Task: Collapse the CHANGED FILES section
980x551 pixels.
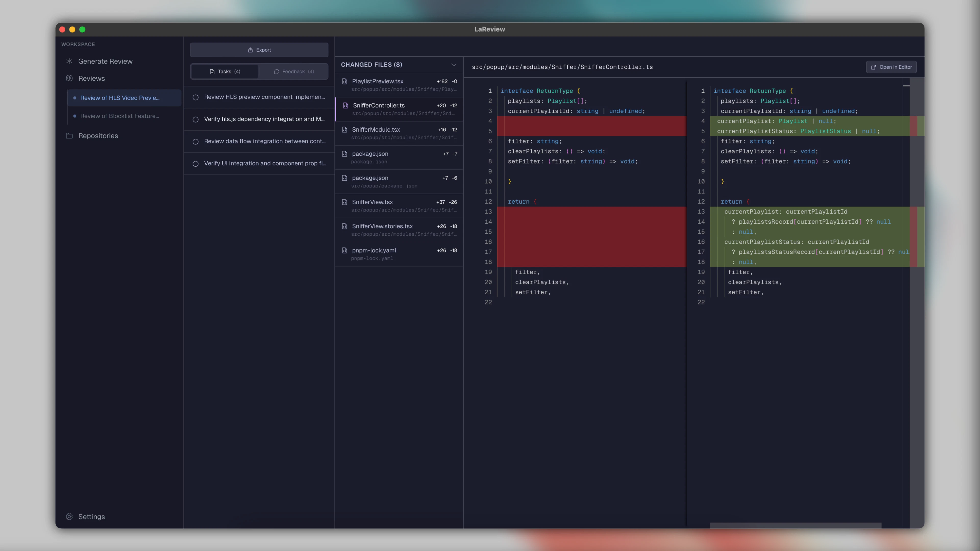Action: click(453, 65)
